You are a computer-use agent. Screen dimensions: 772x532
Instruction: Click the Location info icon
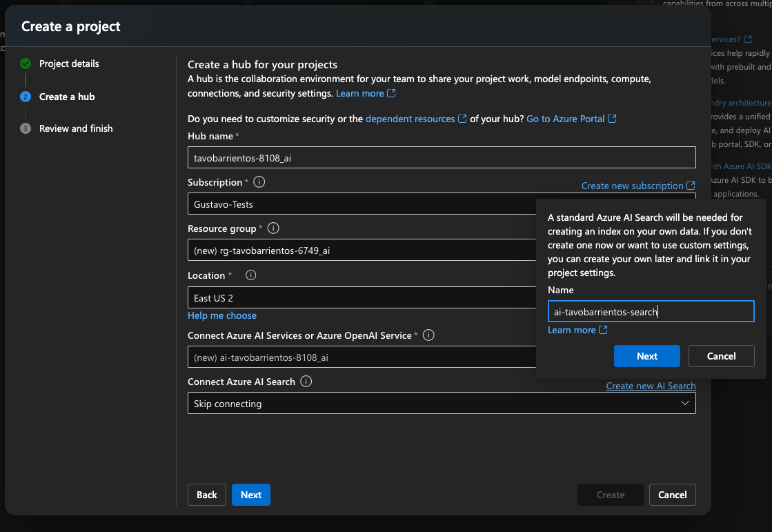click(250, 275)
